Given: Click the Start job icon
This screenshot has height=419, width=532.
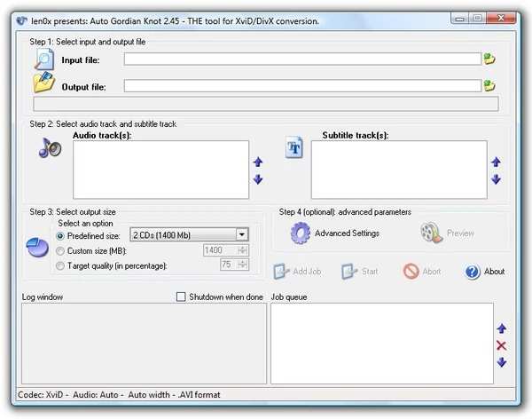Looking at the screenshot, I should [348, 271].
